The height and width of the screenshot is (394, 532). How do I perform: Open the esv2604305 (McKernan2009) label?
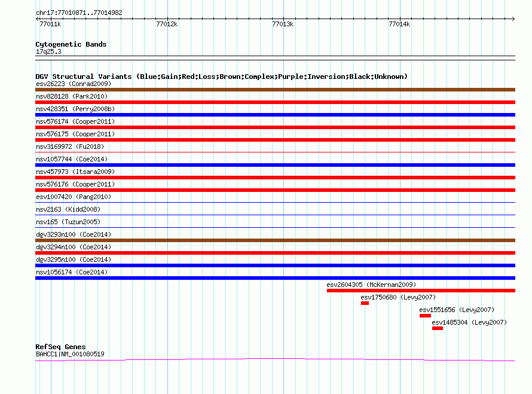(x=371, y=285)
